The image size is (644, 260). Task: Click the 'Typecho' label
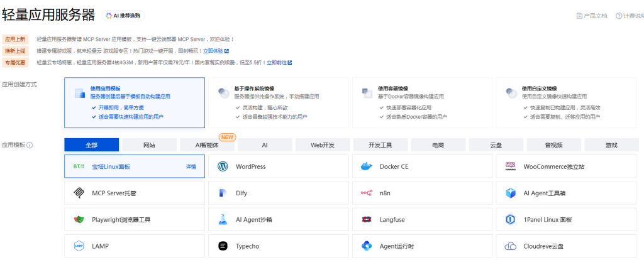(x=248, y=246)
